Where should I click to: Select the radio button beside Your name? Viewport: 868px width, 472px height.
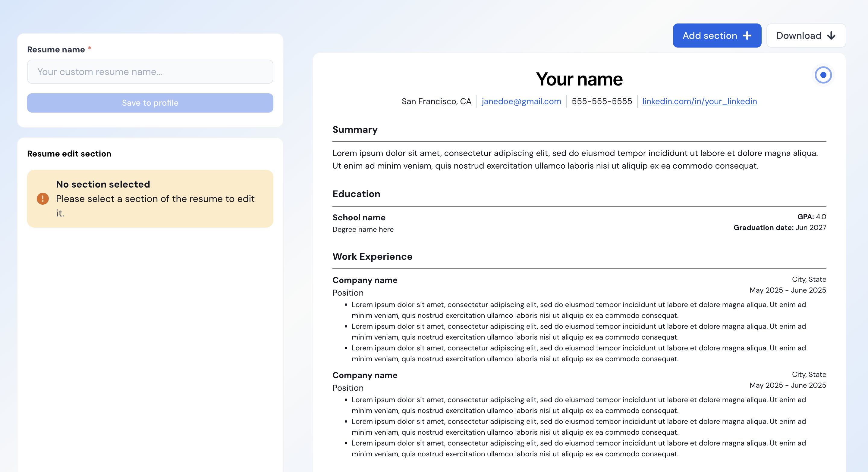(823, 75)
